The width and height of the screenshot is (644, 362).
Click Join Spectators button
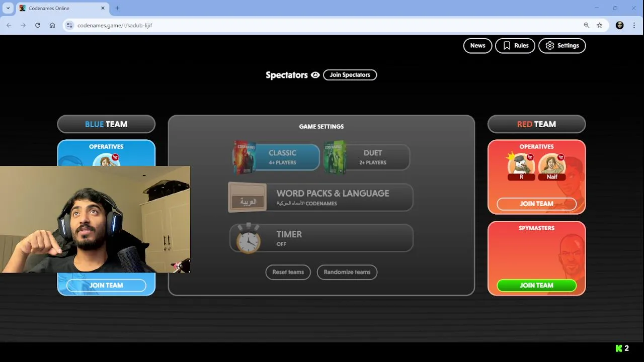[x=350, y=75]
